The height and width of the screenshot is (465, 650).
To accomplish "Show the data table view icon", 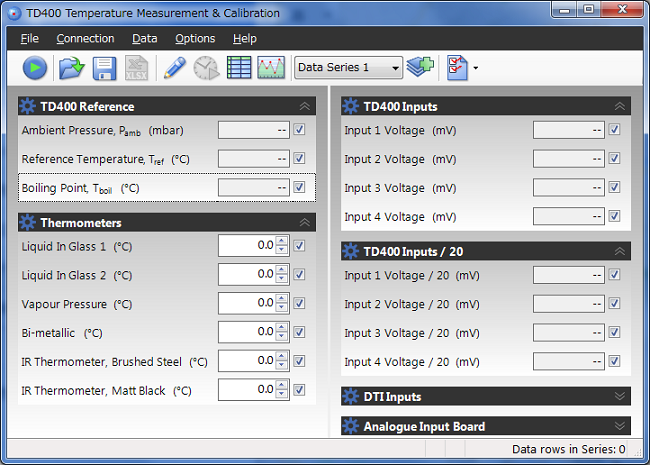I will pos(239,68).
